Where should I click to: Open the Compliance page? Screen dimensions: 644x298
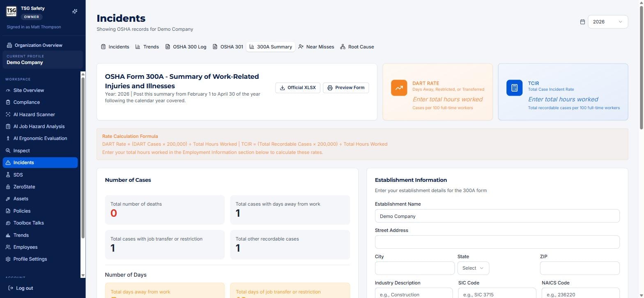40,102
